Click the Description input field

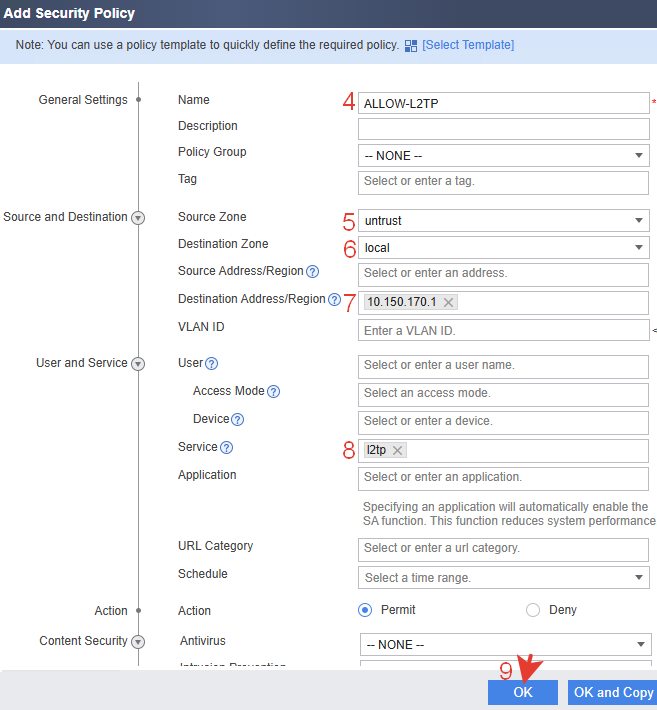pos(503,128)
